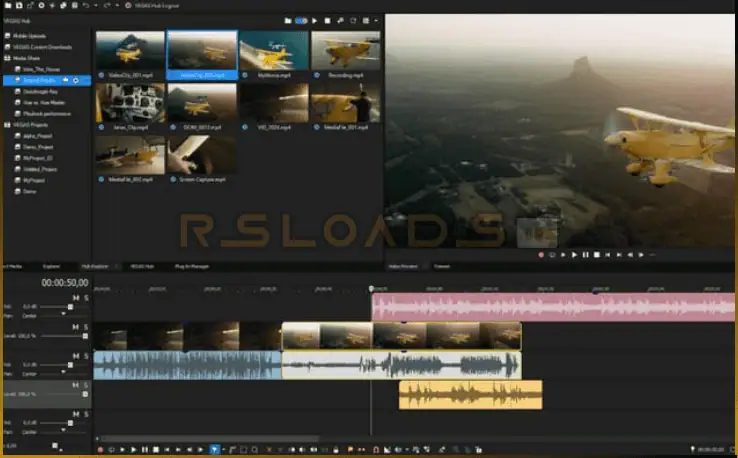The height and width of the screenshot is (458, 738).
Task: Open the edit tool dropdown arrow
Action: [x=223, y=450]
